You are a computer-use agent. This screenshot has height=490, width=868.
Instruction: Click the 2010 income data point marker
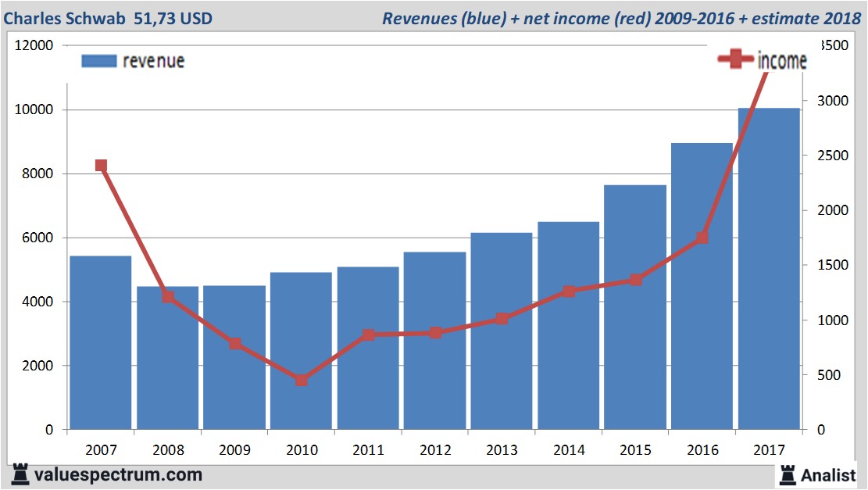point(301,381)
